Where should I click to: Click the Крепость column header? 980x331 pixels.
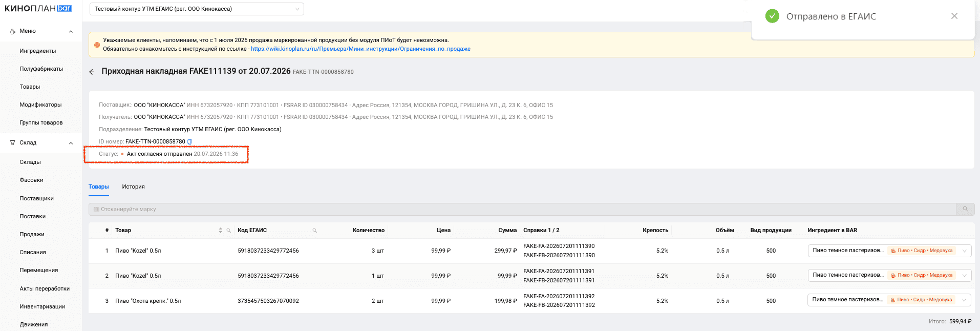click(x=655, y=230)
